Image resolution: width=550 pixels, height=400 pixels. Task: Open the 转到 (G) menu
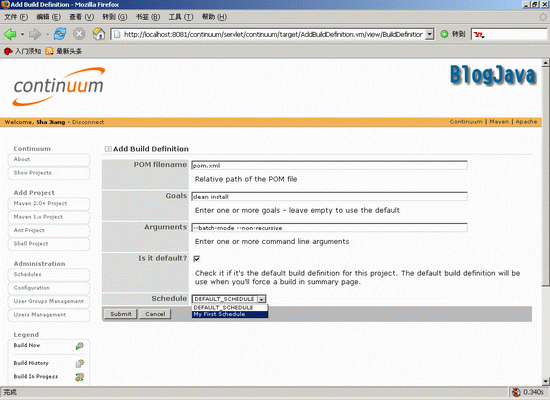click(115, 17)
